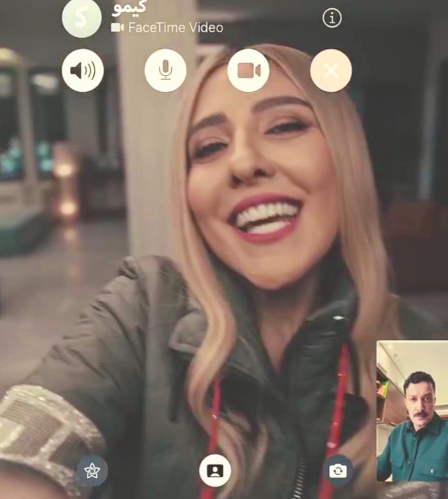Click the round contact avatar at top
448x499 pixels.
(x=81, y=18)
